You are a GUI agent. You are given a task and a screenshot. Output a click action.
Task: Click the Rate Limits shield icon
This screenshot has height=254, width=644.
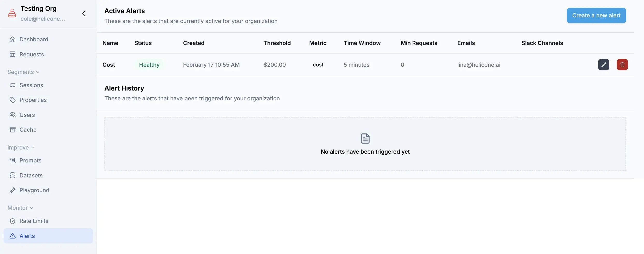click(12, 221)
